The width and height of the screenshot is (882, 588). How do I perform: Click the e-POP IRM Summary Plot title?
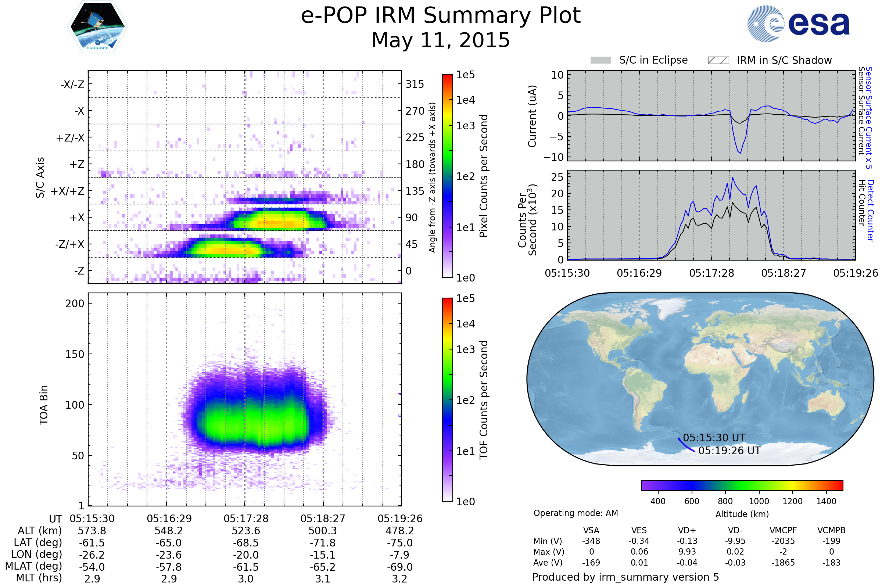point(441,16)
